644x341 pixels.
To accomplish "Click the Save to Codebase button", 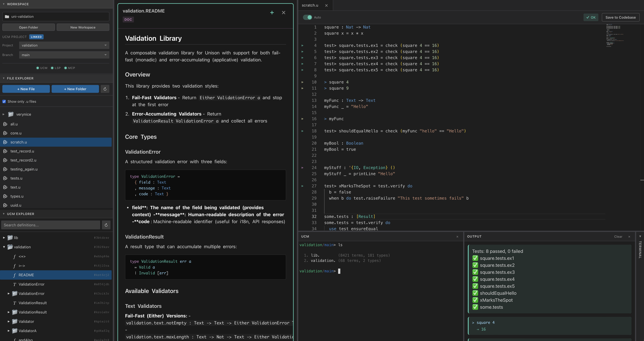I will tap(620, 17).
